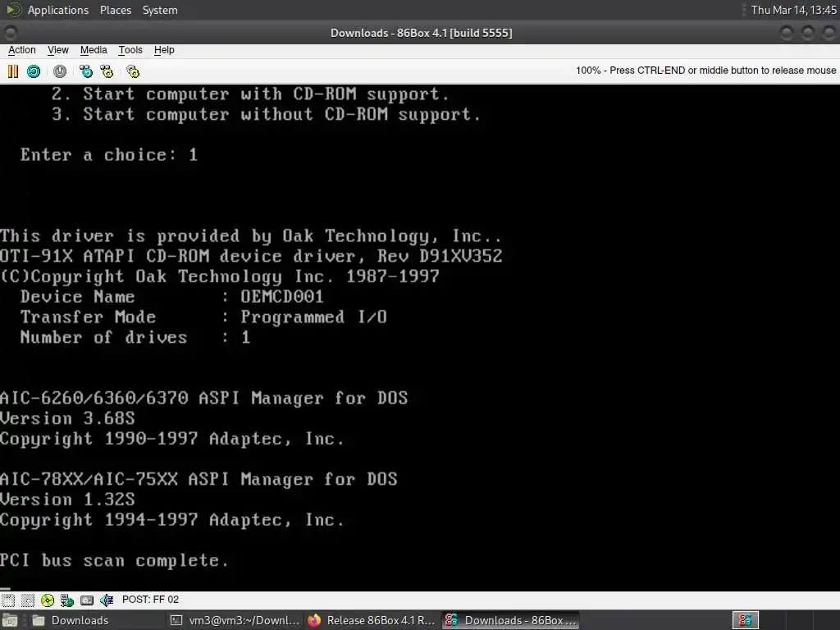Click the device name value OEMCD001

(282, 297)
